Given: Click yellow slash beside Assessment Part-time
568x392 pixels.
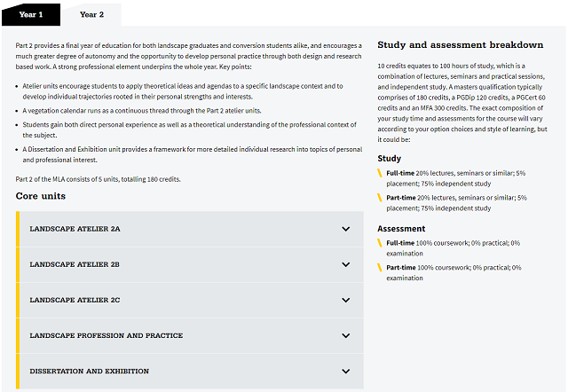Looking at the screenshot, I should point(380,268).
